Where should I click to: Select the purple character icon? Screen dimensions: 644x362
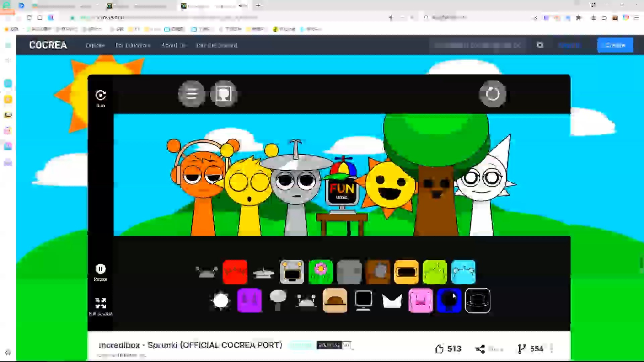249,300
